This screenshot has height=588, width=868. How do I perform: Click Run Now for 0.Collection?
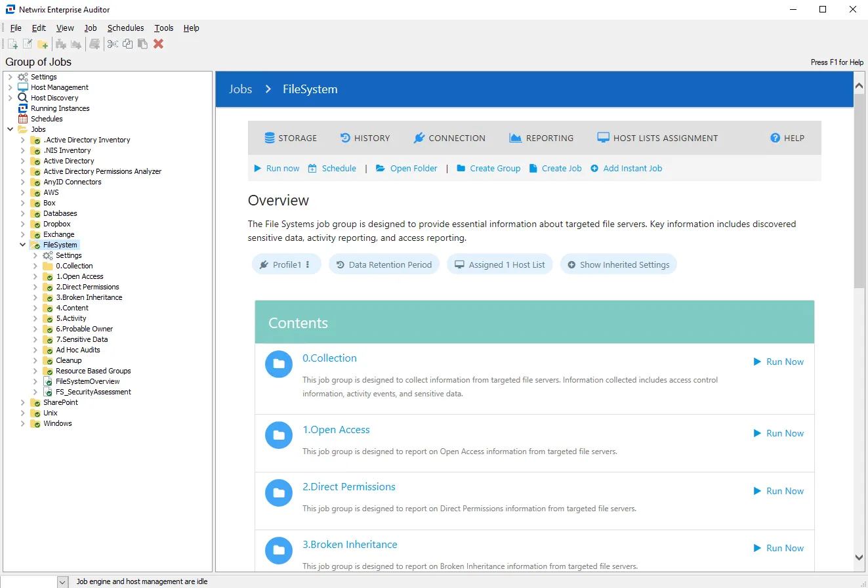[779, 362]
